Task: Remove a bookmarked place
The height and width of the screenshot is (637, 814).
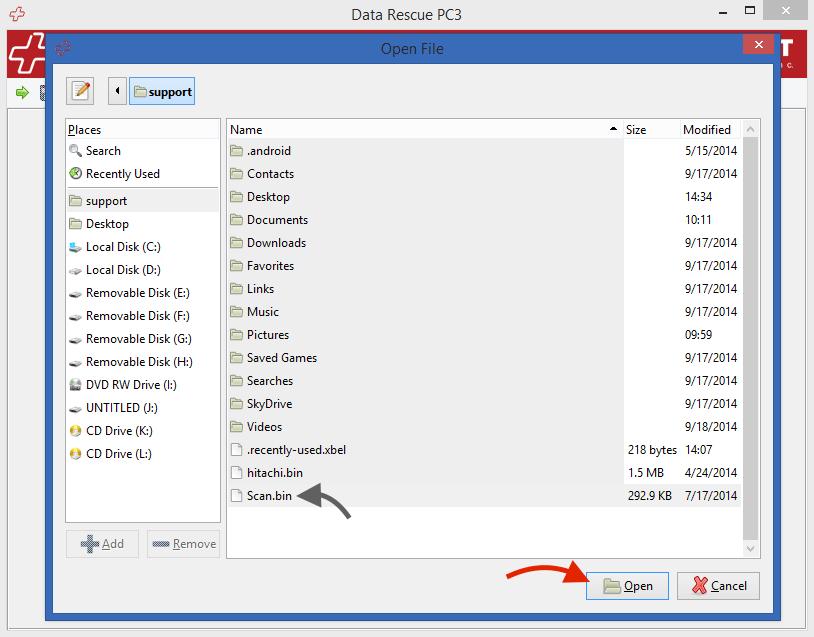Action: tap(183, 543)
